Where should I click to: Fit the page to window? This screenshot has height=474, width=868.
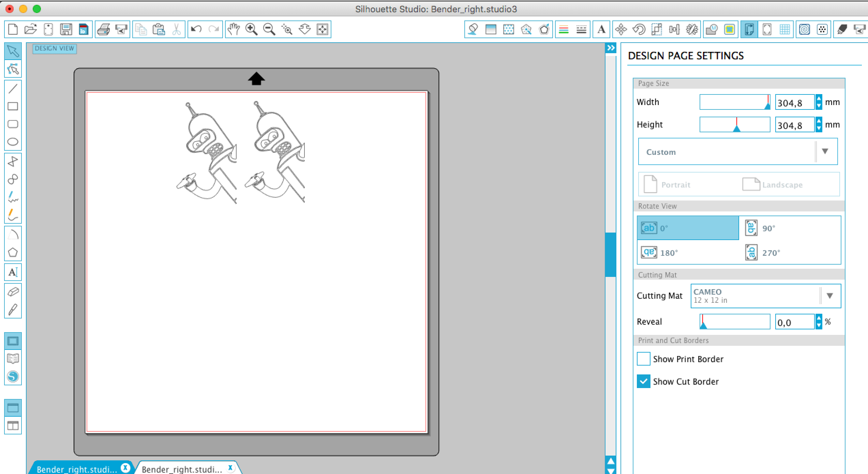pyautogui.click(x=323, y=29)
